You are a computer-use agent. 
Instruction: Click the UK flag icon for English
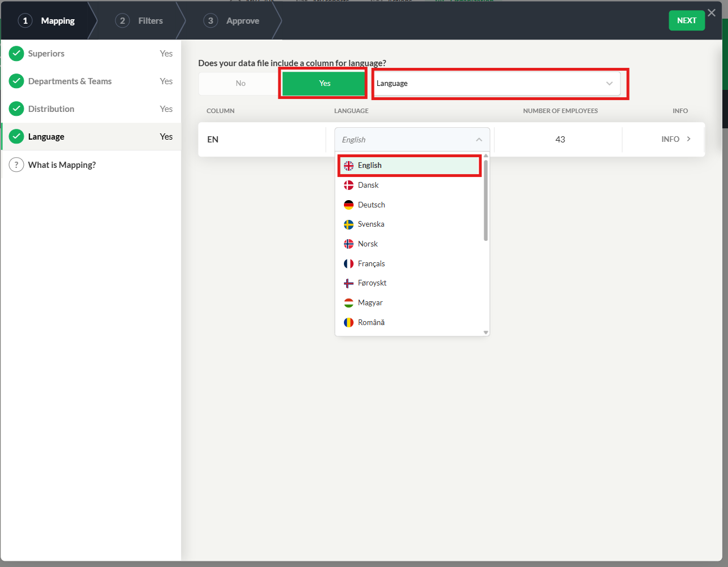(348, 166)
